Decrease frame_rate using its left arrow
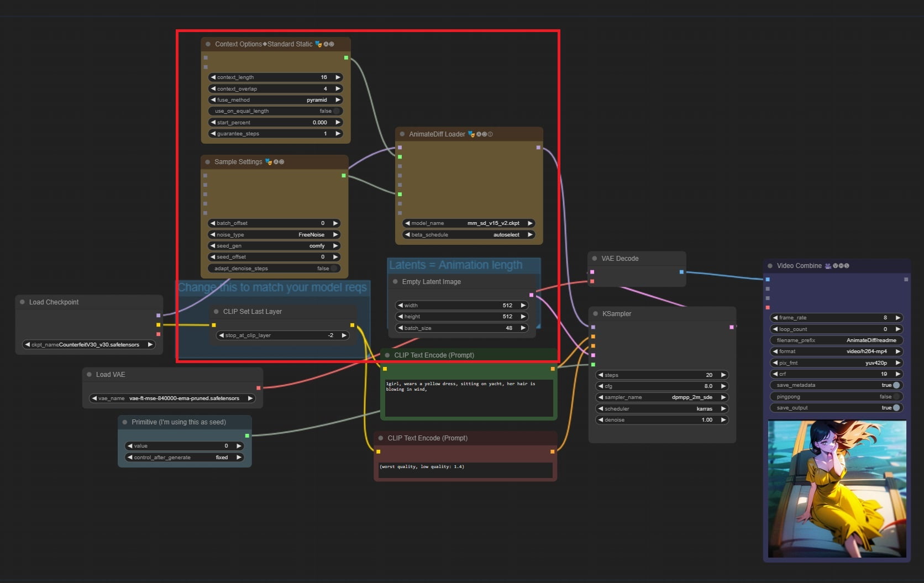The height and width of the screenshot is (583, 924). click(x=775, y=318)
